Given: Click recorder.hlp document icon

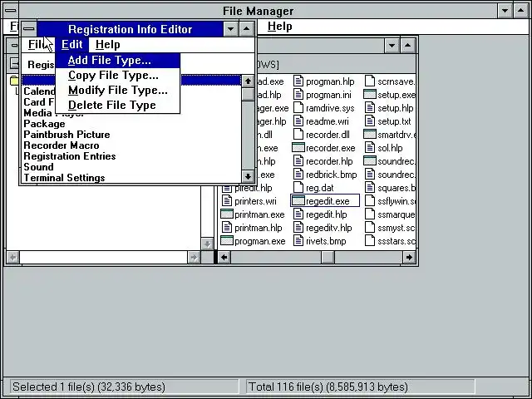Looking at the screenshot, I should pos(298,161).
